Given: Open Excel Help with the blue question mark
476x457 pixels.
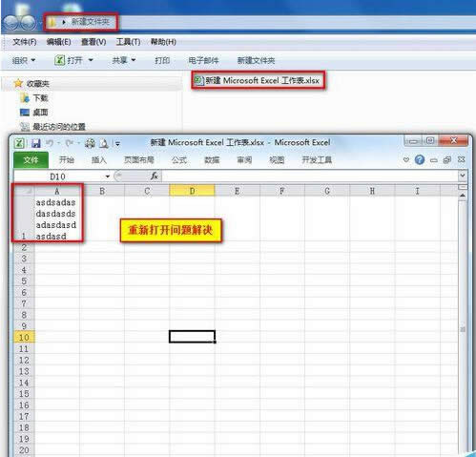Looking at the screenshot, I should tap(420, 159).
